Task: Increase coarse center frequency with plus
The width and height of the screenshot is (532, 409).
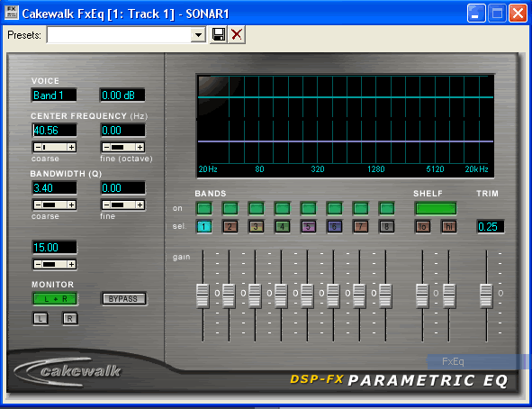Action: coord(71,148)
